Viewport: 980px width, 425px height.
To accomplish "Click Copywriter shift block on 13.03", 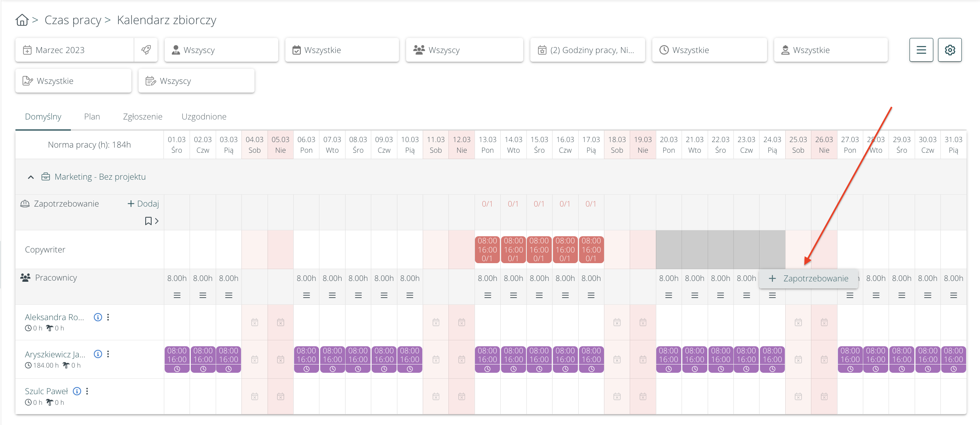I will 487,249.
